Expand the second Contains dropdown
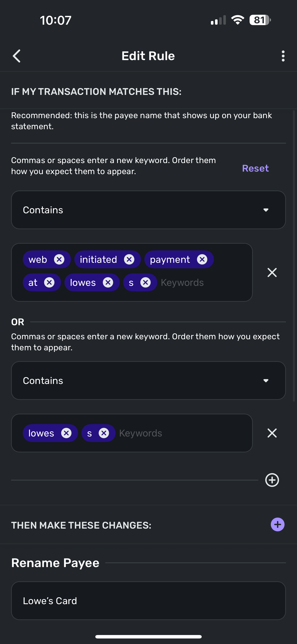The image size is (297, 644). point(148,381)
